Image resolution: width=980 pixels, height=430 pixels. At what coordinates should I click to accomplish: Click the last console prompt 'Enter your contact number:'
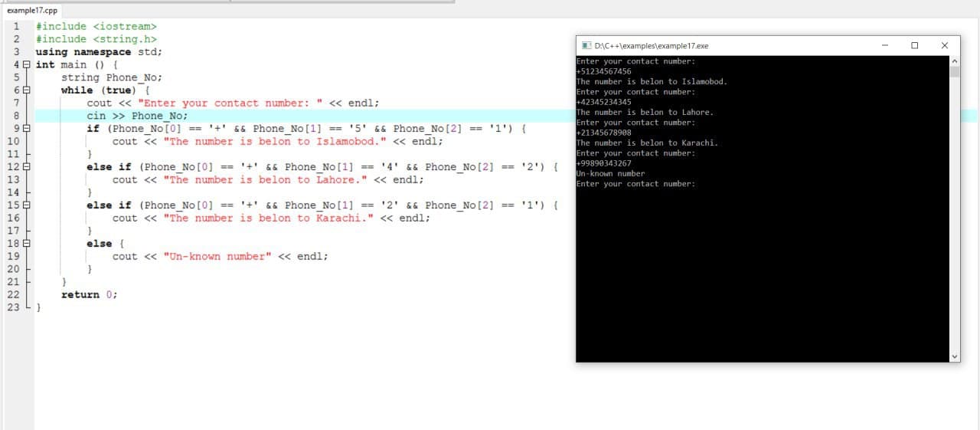coord(635,184)
